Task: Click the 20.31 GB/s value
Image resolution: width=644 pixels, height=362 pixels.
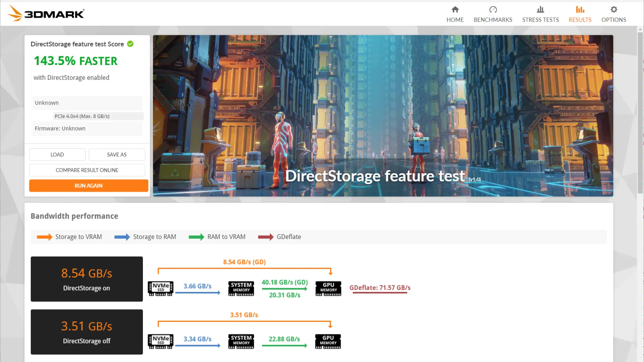Action: (x=284, y=295)
